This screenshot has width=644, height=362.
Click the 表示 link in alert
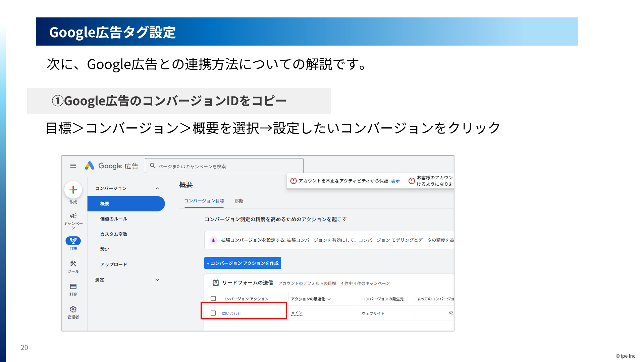[395, 181]
